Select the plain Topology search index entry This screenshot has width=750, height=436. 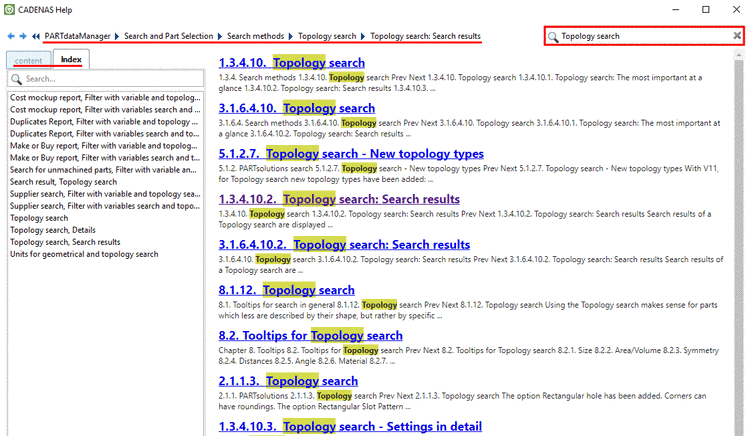pyautogui.click(x=39, y=218)
